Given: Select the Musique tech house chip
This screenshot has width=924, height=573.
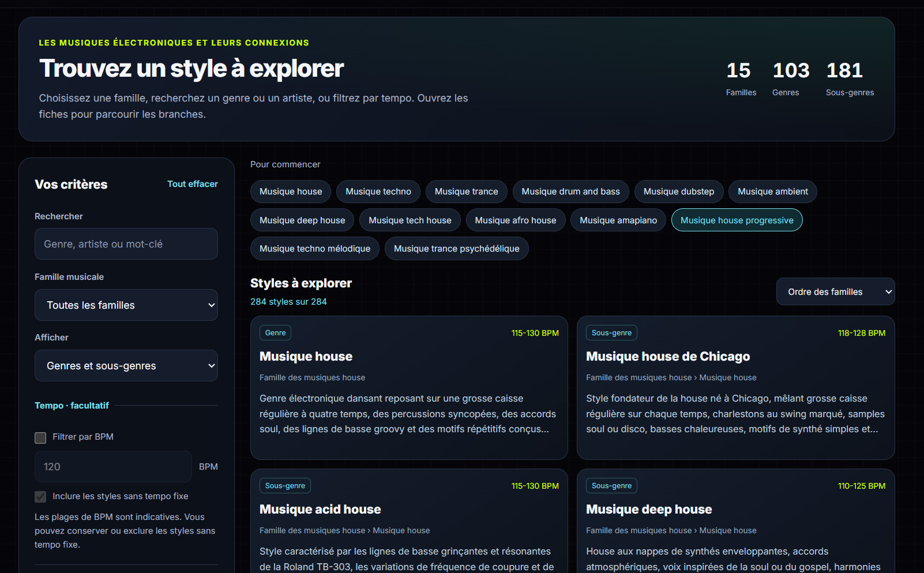Looking at the screenshot, I should 410,220.
